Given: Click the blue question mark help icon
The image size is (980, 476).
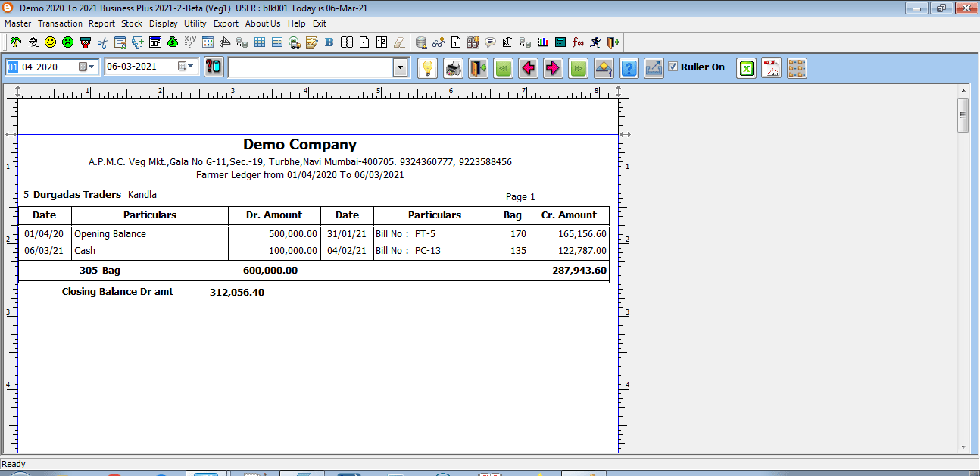Looking at the screenshot, I should 629,68.
